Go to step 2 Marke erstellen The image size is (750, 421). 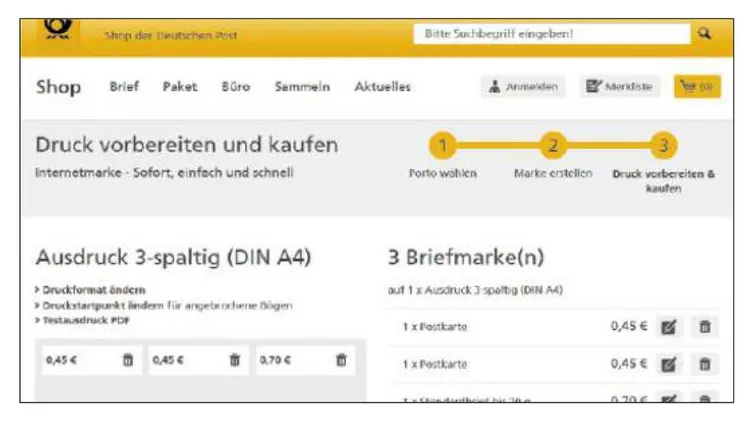tap(553, 145)
